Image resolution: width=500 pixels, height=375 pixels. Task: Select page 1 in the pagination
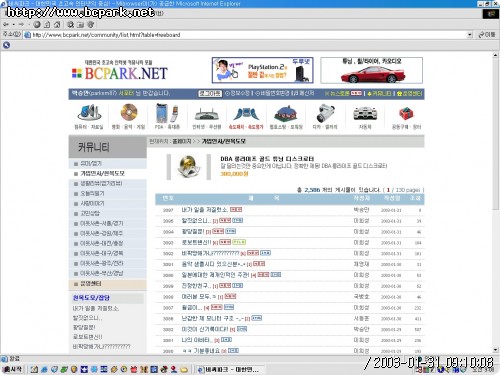pyautogui.click(x=388, y=190)
